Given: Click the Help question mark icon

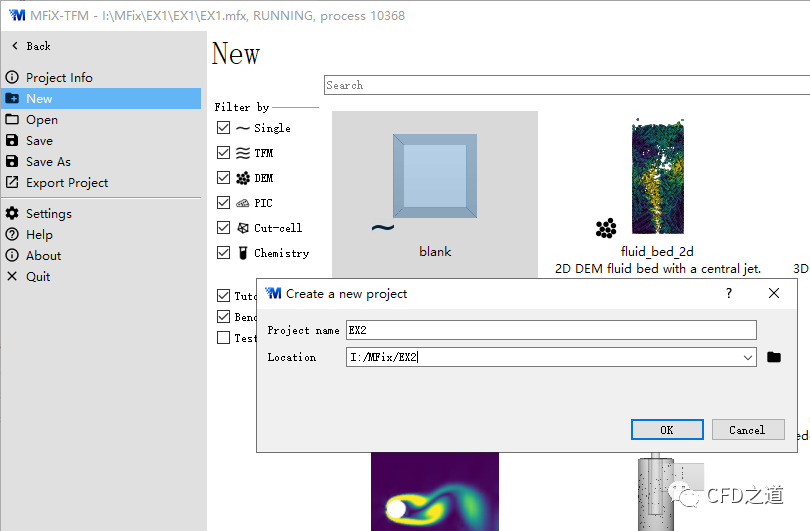Looking at the screenshot, I should [x=12, y=235].
